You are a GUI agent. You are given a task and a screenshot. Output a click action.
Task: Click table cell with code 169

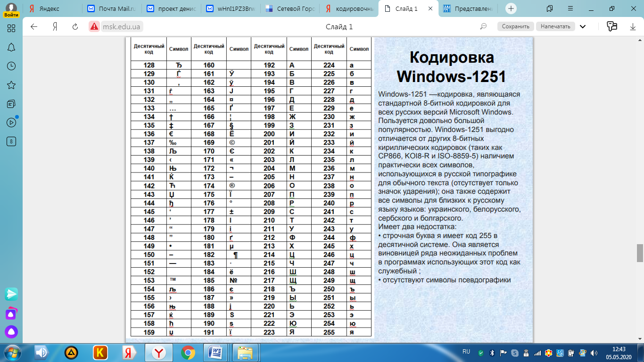coord(209,142)
